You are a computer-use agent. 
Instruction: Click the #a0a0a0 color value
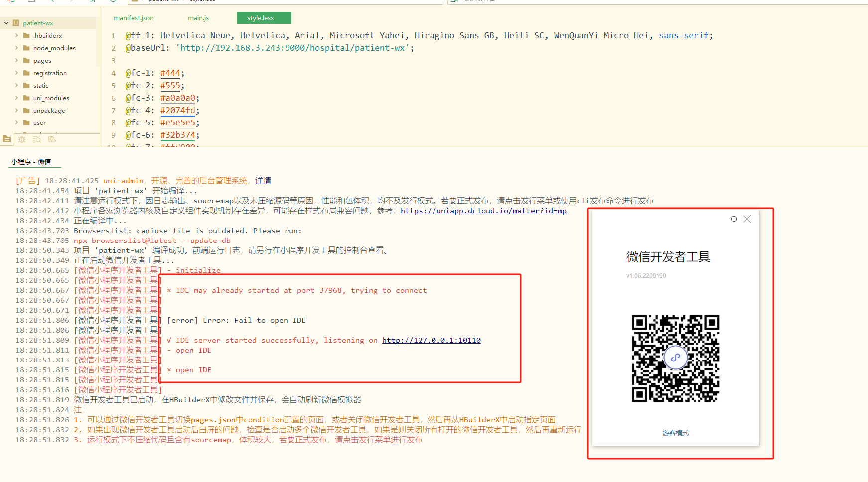178,98
